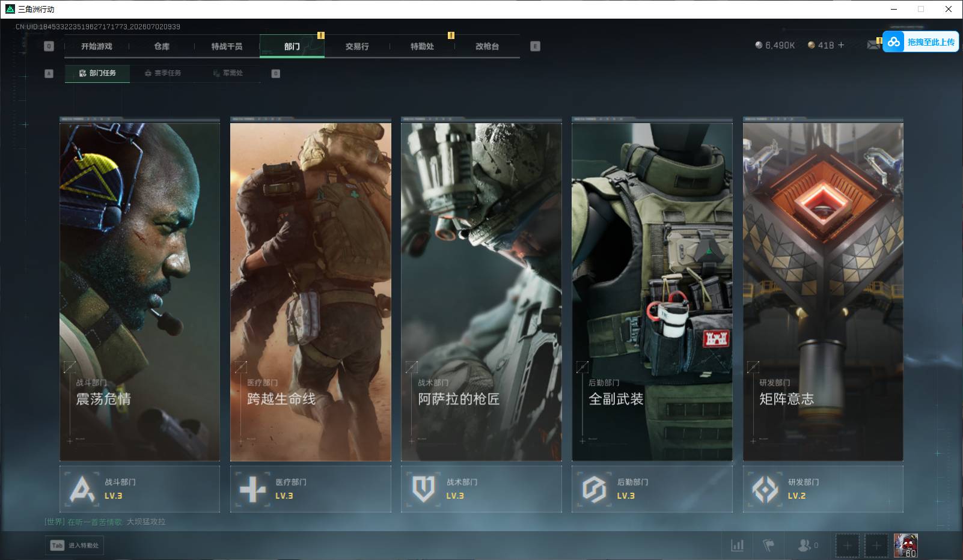Click the 医疗部门 LV.3 label
The width and height of the screenshot is (963, 560).
click(284, 496)
